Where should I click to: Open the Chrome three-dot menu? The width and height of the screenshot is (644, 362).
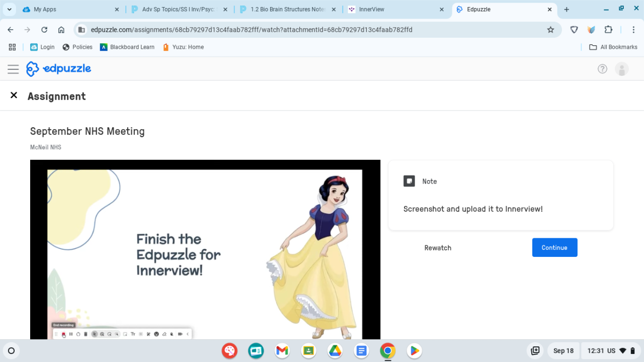pos(633,30)
